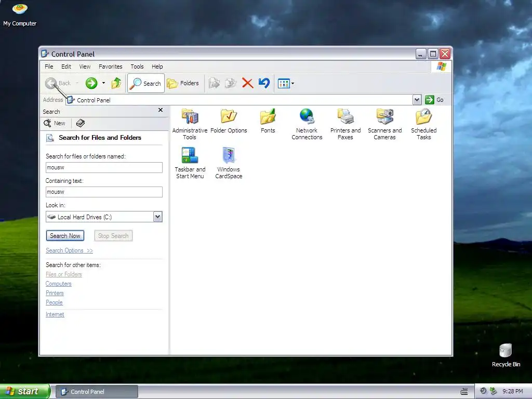
Task: Click the Control Panel taskbar button
Action: coord(97,392)
